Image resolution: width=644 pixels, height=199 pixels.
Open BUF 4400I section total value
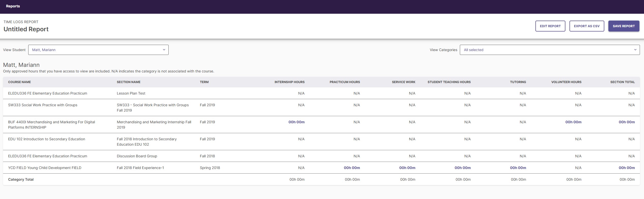(627, 122)
